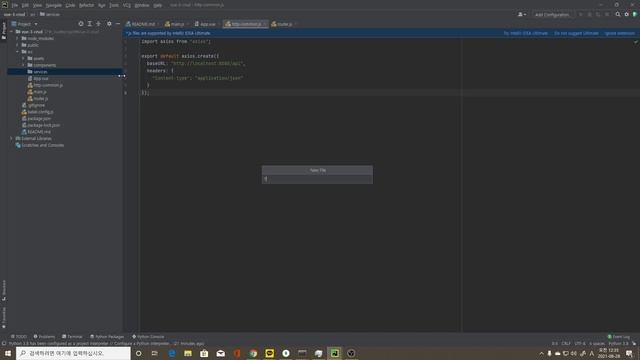The height and width of the screenshot is (360, 640).
Task: Show hidden system tray icons chevron
Action: tap(541, 353)
